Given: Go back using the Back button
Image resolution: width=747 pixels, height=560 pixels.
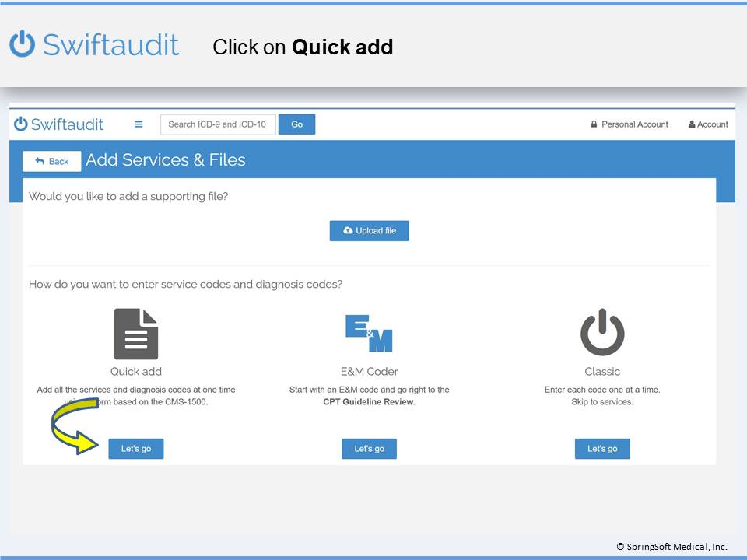Looking at the screenshot, I should click(52, 161).
